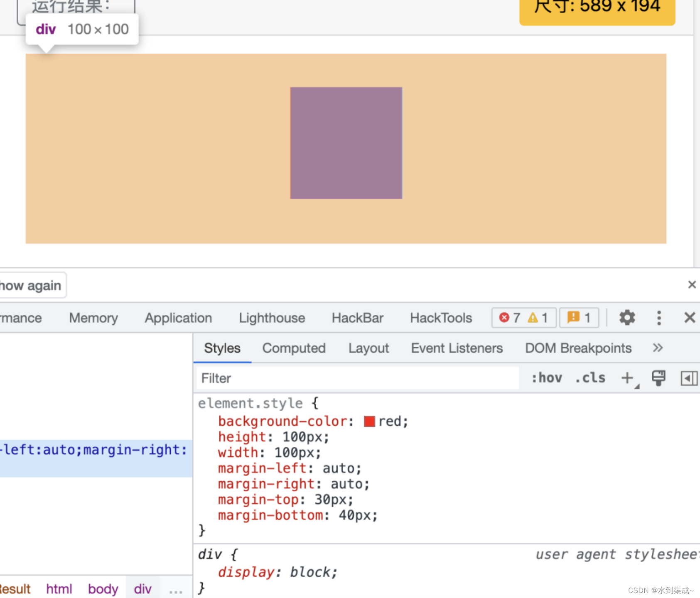Switch to the Styles tab

tap(222, 348)
